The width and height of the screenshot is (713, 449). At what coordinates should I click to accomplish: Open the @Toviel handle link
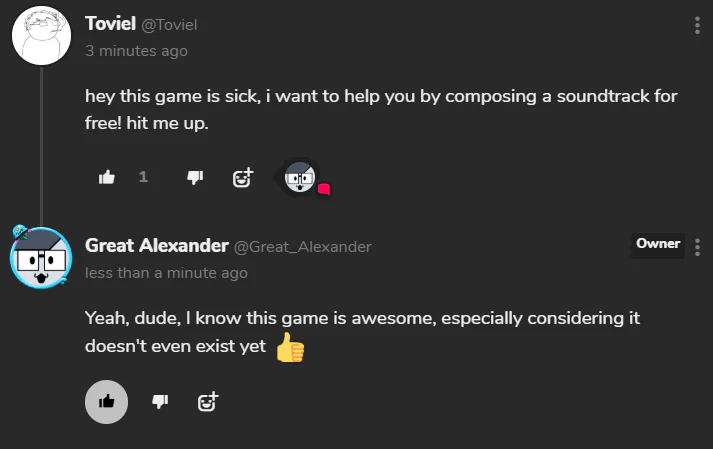click(x=171, y=26)
